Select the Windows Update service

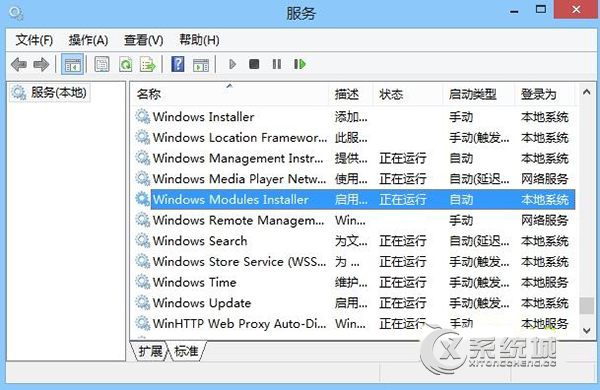(x=354, y=303)
